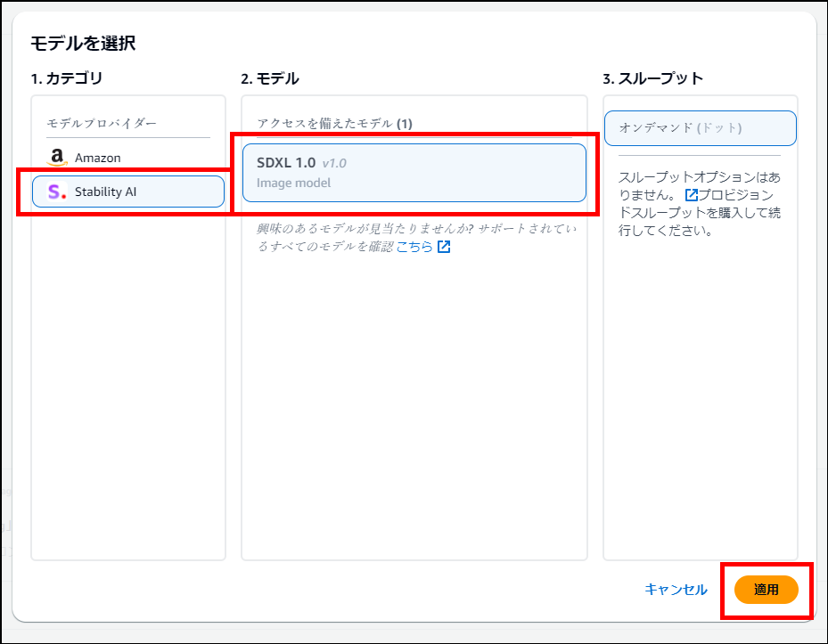Click the v1.0 version label

coord(334,163)
